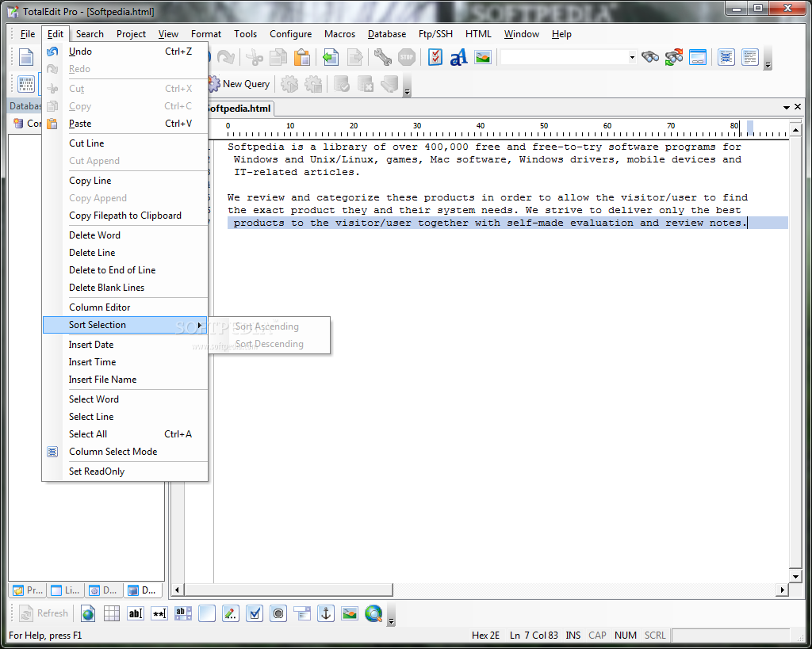The image size is (812, 649).
Task: Toggle Column Select Mode in Edit menu
Action: point(124,452)
